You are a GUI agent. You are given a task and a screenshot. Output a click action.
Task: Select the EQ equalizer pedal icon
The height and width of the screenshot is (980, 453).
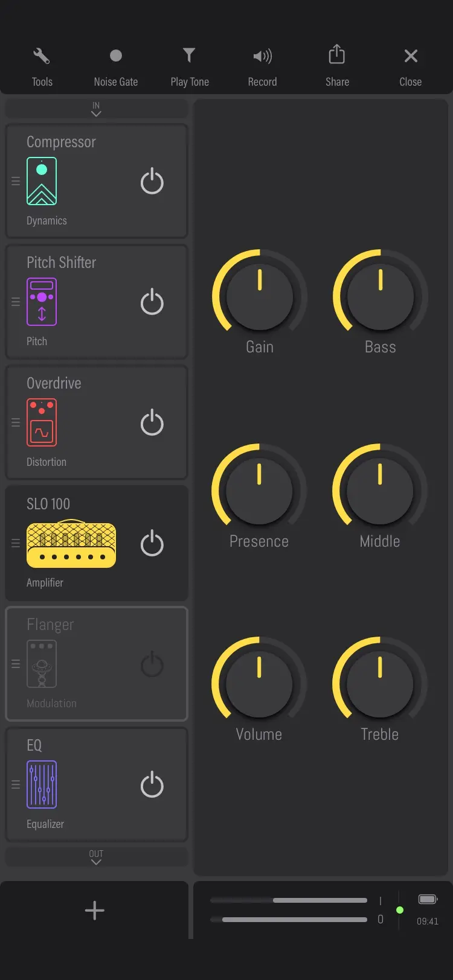pos(42,784)
